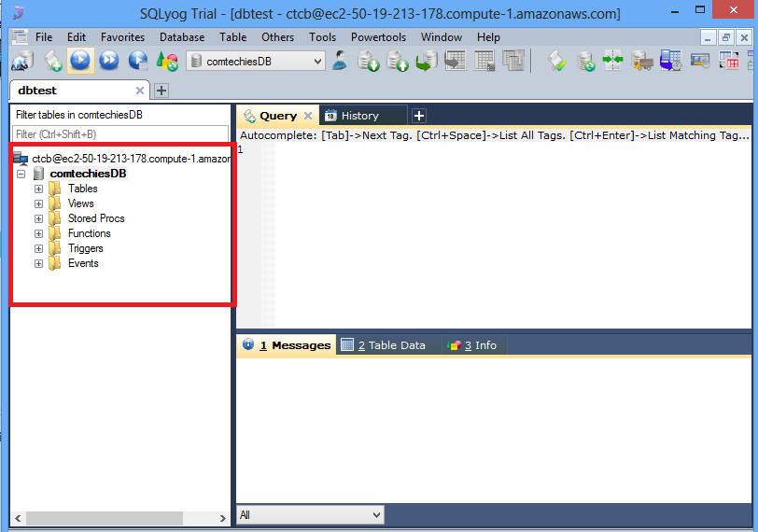Click the document icon left of the File menu
The image size is (758, 532).
coord(20,37)
